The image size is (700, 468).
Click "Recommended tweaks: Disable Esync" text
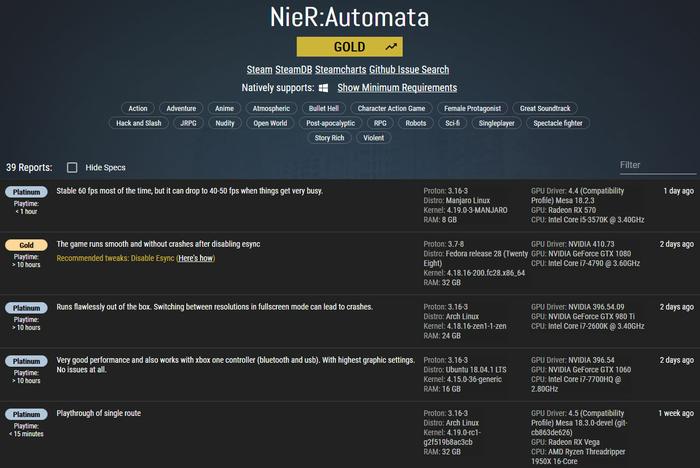[x=115, y=259]
